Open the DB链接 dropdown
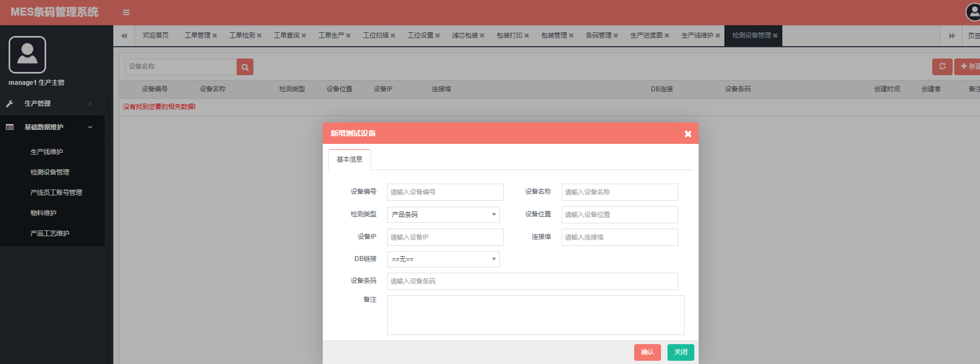Screen dimensions: 980x364 443,259
